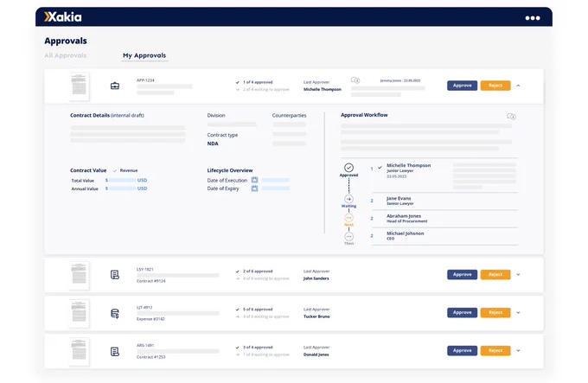The image size is (588, 383).
Task: Collapse the APP-1234 row chevron
Action: point(518,86)
